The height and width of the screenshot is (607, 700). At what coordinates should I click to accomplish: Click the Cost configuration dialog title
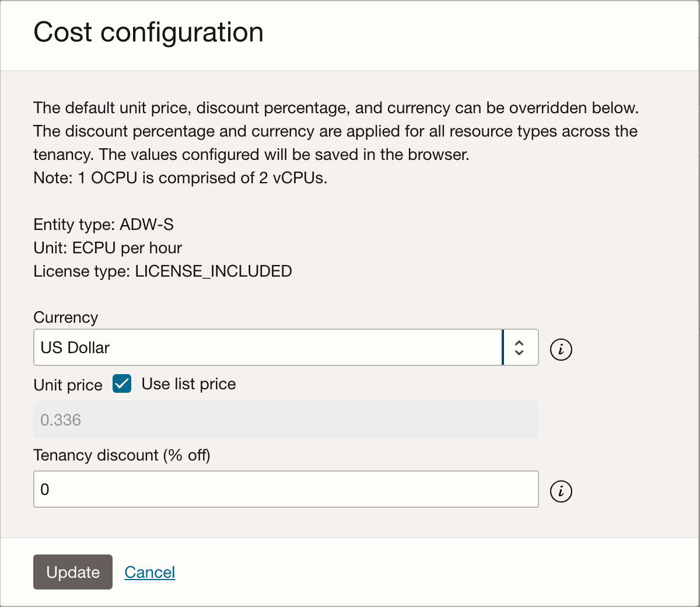coord(148,32)
